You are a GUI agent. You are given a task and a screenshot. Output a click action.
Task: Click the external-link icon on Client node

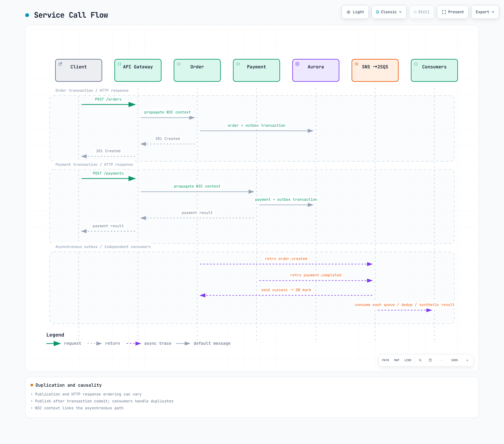point(60,64)
